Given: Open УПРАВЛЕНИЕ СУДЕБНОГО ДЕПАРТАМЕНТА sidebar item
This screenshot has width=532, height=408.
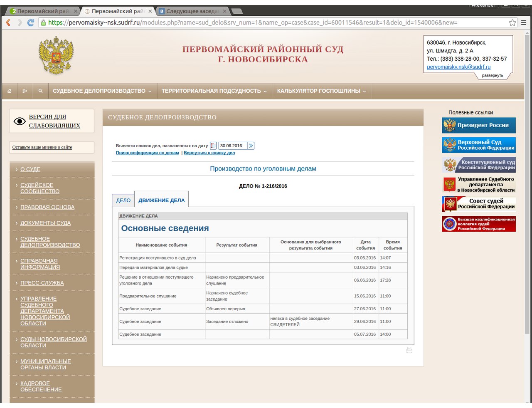Looking at the screenshot, I should [45, 311].
